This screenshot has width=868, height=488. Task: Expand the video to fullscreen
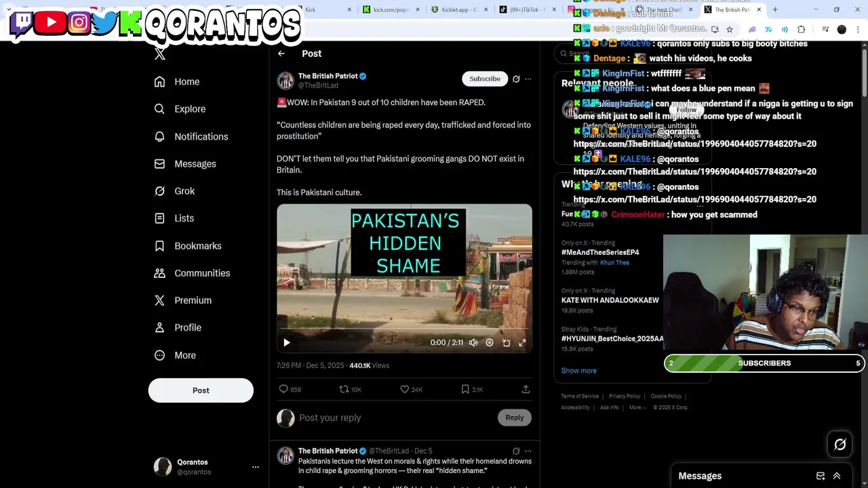pos(522,343)
